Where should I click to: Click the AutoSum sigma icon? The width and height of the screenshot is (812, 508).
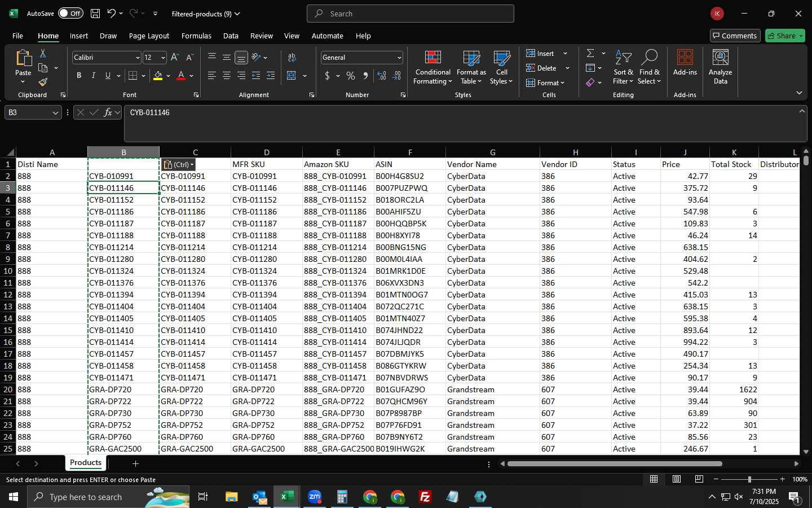pyautogui.click(x=590, y=53)
